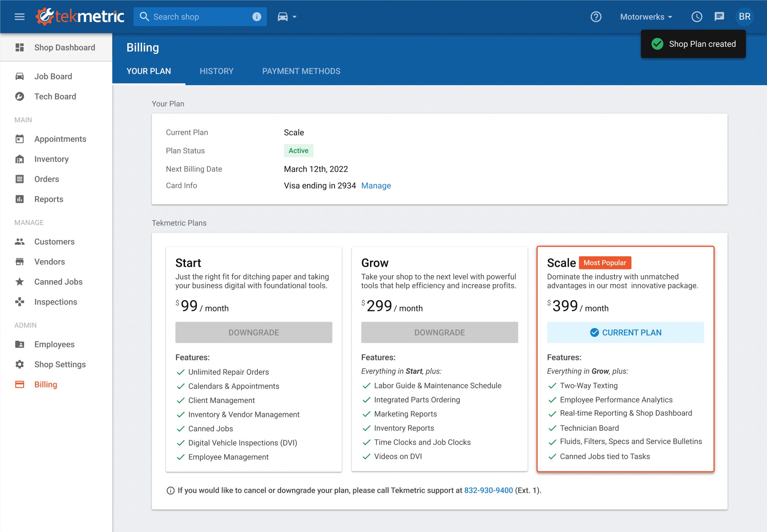The width and height of the screenshot is (767, 532).
Task: Click the Two-Way Texting feature text
Action: point(589,386)
